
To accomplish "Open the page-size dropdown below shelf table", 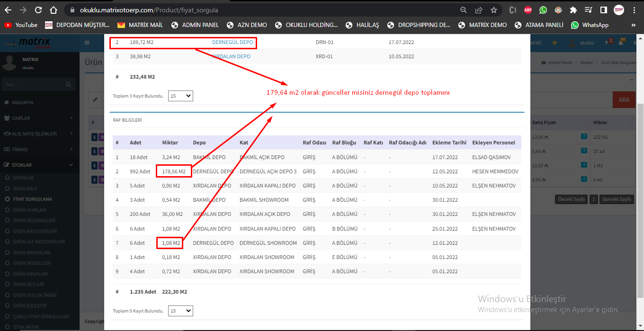I will (181, 311).
